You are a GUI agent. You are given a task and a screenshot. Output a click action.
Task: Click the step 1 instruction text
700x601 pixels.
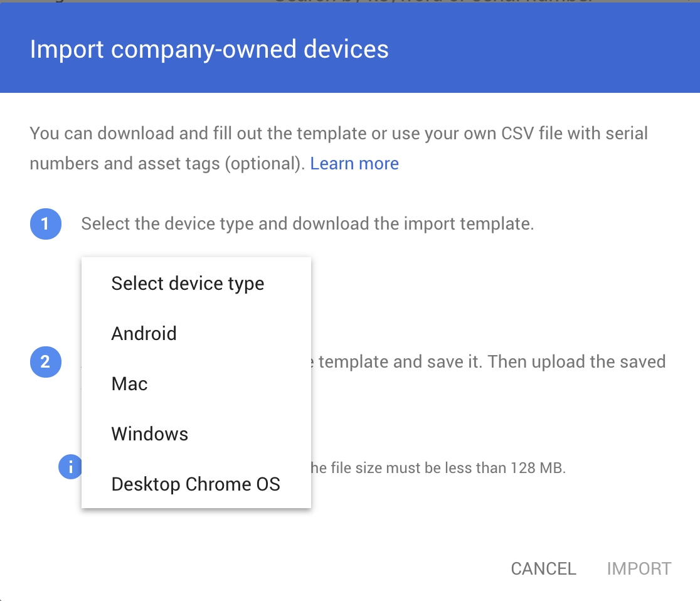point(307,224)
